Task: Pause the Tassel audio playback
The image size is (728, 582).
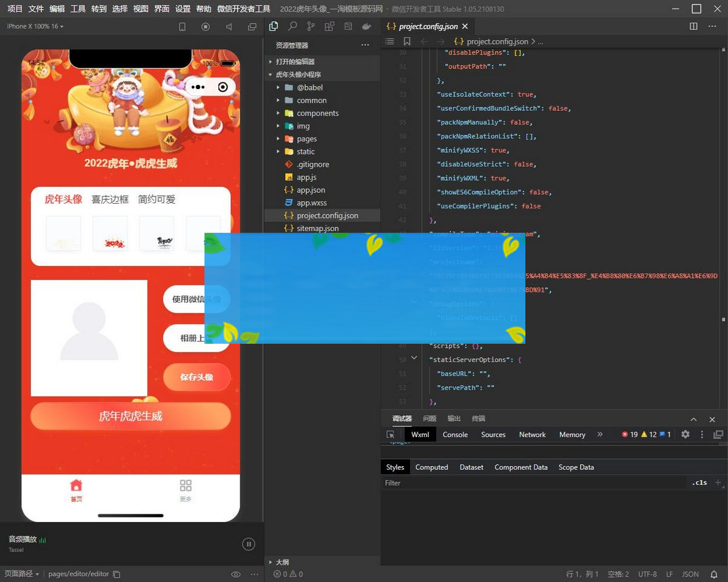Action: coord(248,544)
